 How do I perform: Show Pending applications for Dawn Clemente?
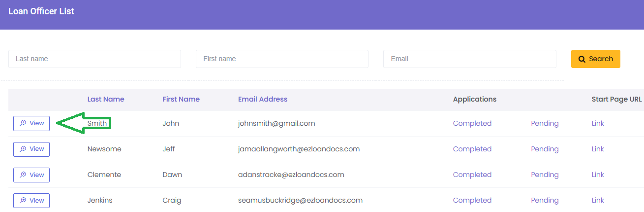click(545, 175)
